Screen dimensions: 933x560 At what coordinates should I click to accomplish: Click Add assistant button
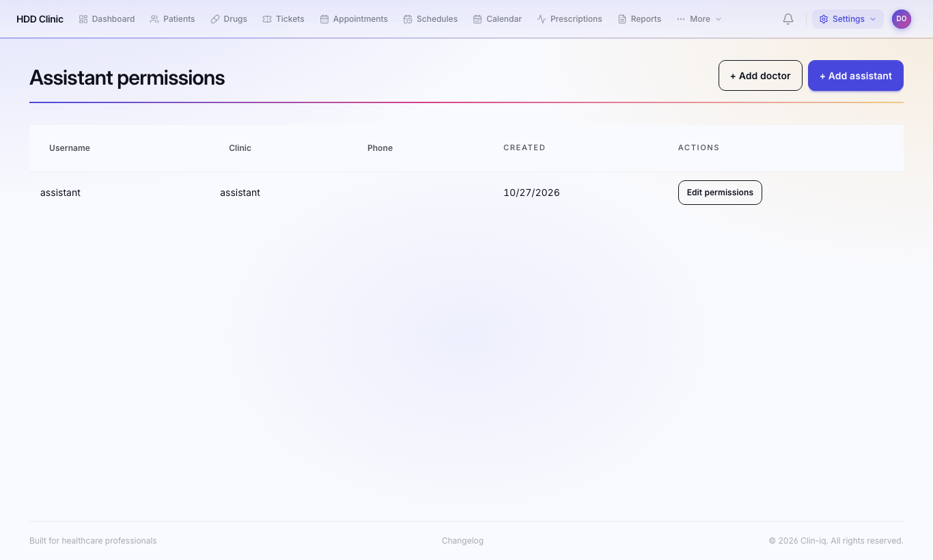(856, 76)
